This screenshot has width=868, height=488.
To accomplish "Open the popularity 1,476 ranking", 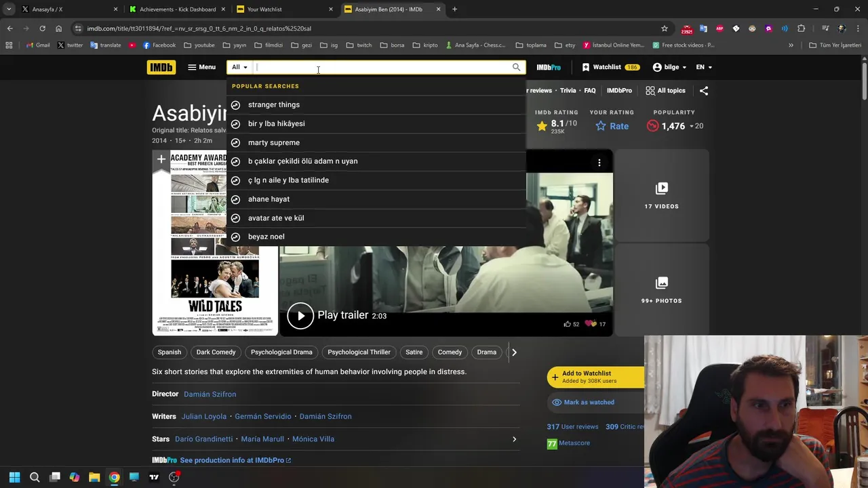I will (674, 125).
